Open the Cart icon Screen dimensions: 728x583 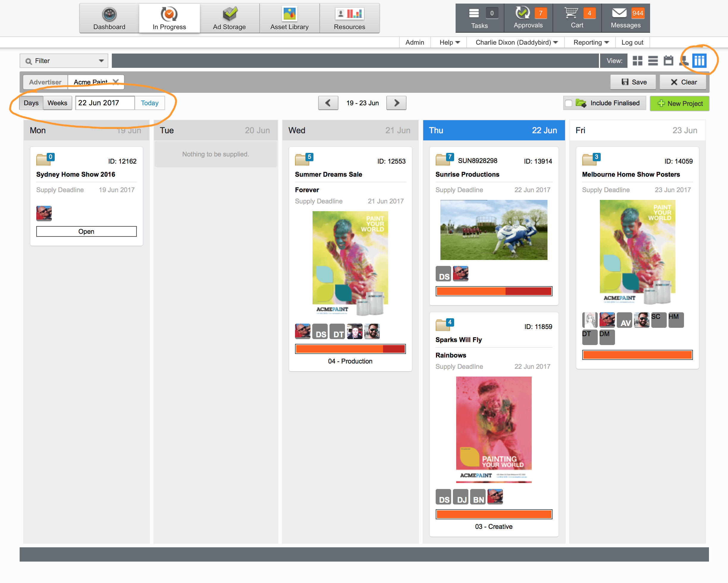571,13
